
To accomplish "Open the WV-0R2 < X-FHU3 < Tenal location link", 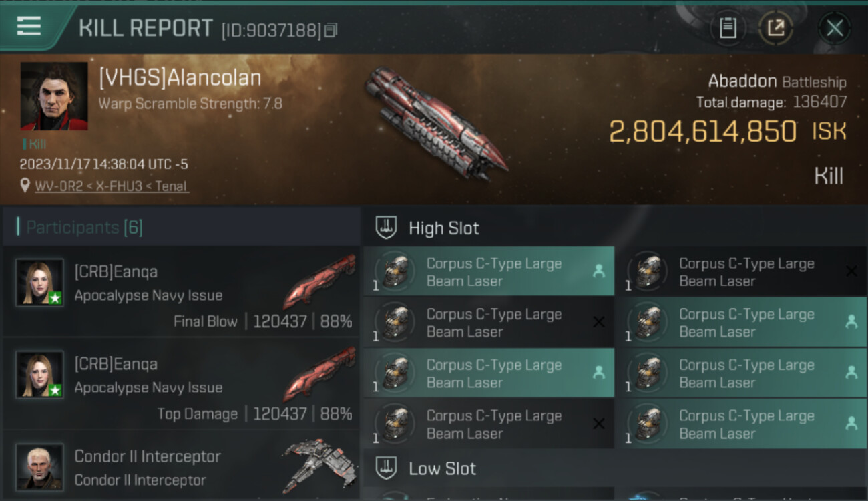I will (x=112, y=186).
